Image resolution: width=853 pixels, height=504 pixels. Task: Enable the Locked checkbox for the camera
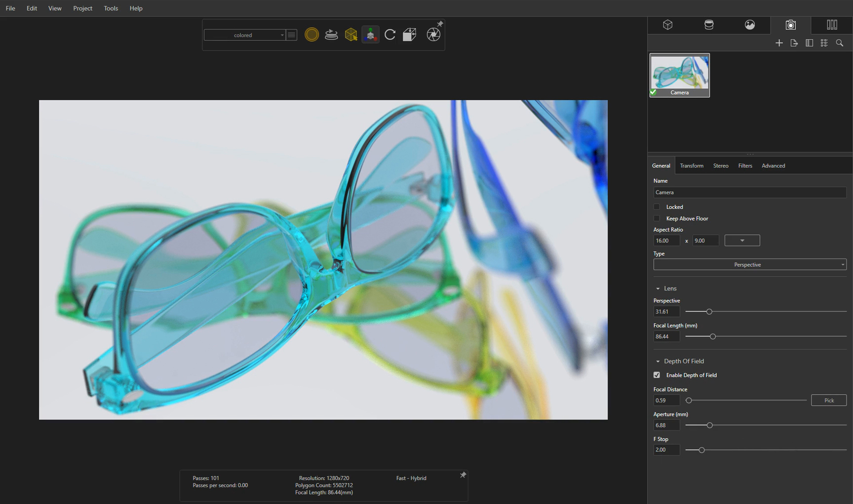657,207
